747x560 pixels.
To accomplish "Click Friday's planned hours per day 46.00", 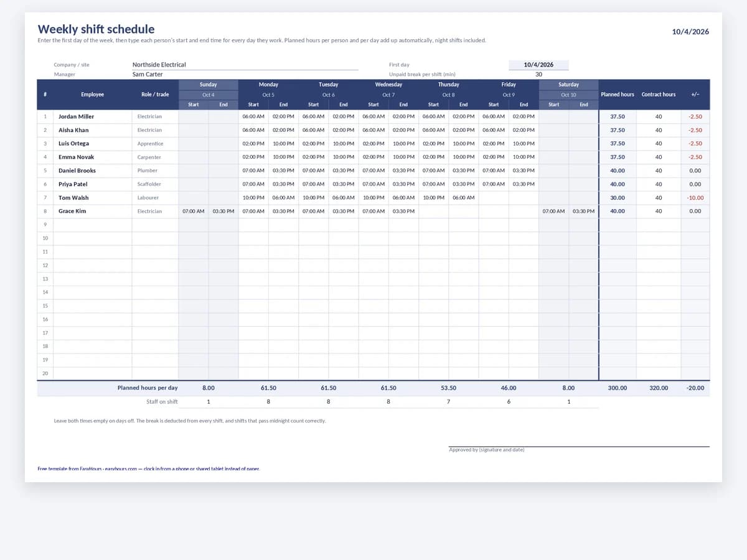I will [509, 388].
